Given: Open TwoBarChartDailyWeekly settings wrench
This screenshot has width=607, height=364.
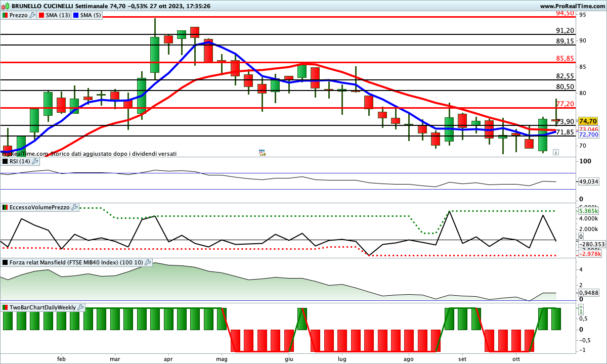Looking at the screenshot, I should (81, 307).
